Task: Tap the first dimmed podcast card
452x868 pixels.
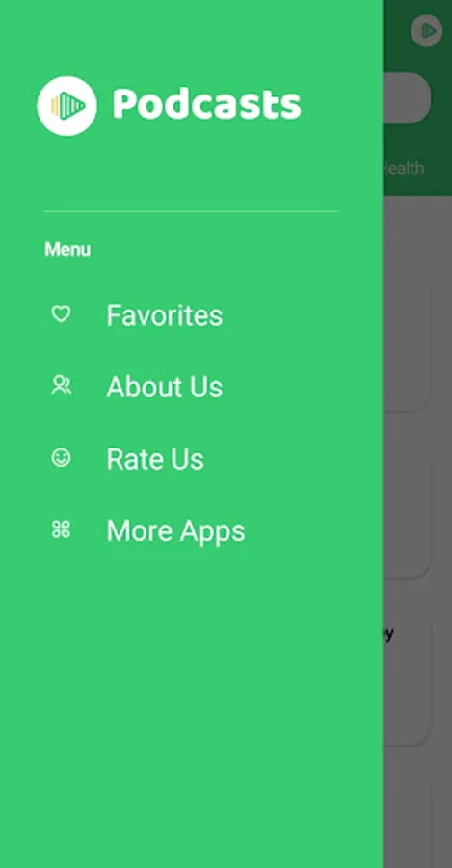Action: click(x=407, y=347)
